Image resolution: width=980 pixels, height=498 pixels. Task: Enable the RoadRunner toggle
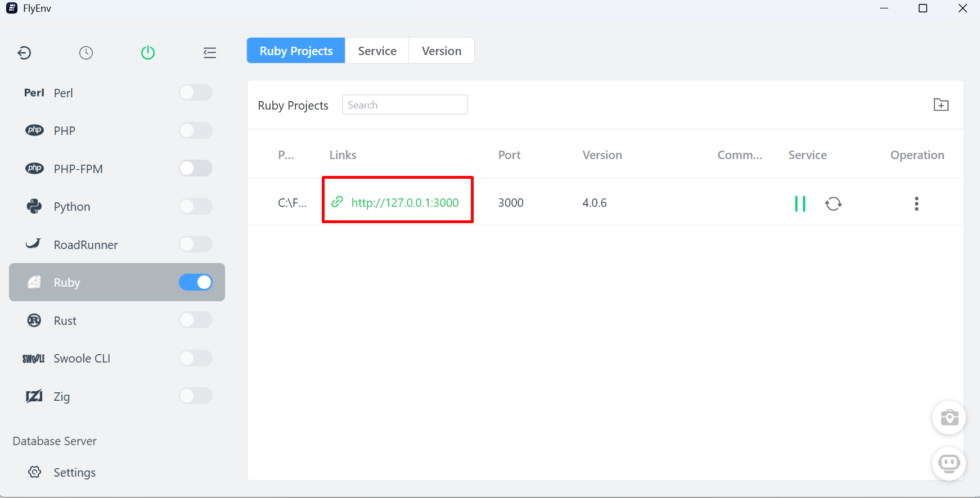[196, 244]
